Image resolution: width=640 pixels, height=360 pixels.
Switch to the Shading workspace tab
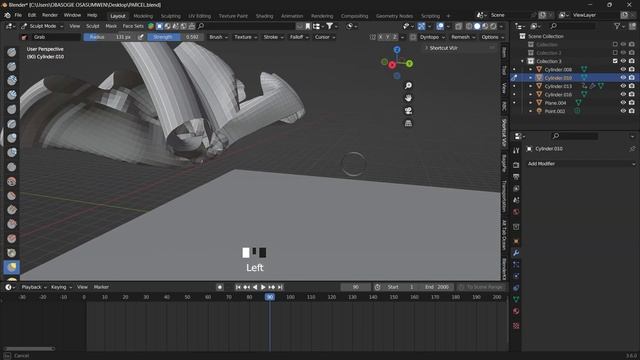[264, 16]
